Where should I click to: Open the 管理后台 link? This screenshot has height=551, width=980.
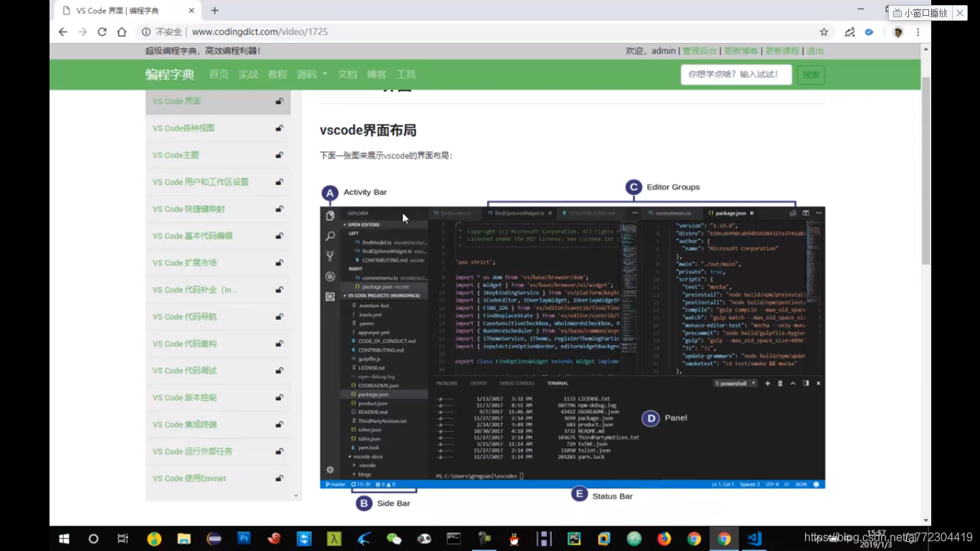point(699,51)
